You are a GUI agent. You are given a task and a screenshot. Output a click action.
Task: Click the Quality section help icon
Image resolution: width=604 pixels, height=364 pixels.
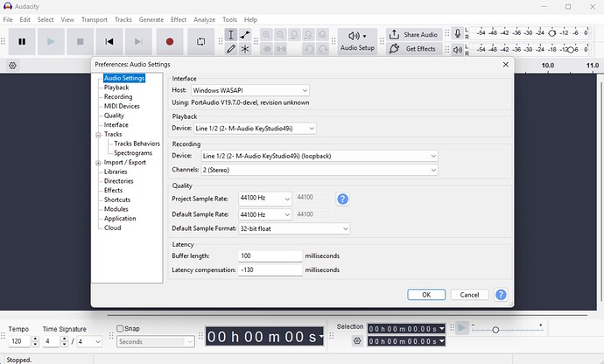tap(342, 199)
